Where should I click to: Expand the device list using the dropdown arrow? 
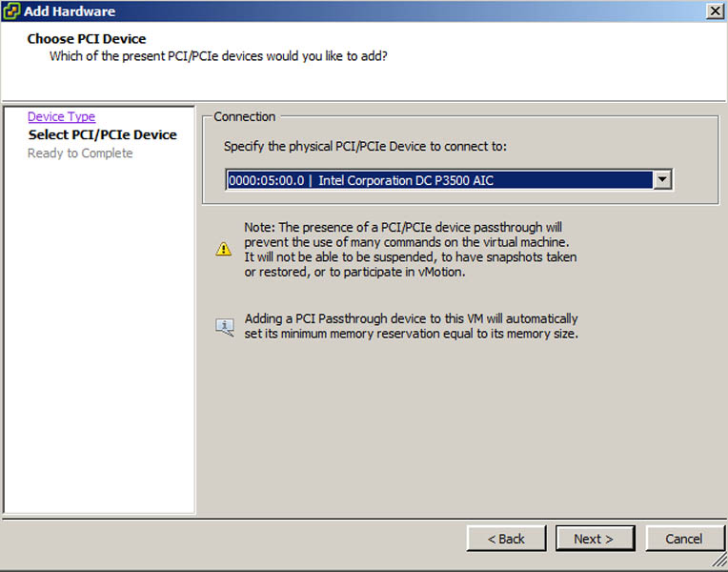pos(662,180)
